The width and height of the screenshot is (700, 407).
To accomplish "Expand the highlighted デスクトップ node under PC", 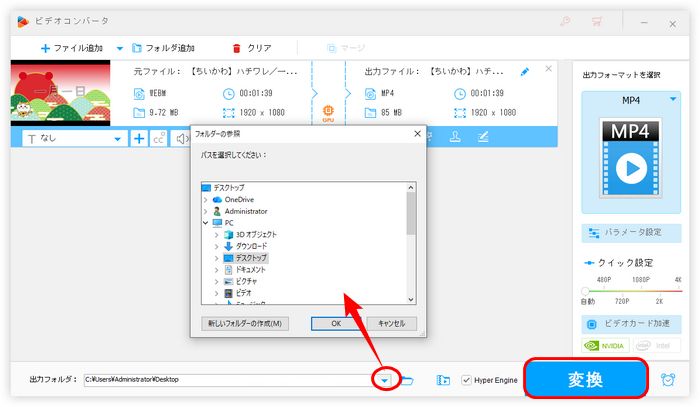I will pyautogui.click(x=217, y=258).
